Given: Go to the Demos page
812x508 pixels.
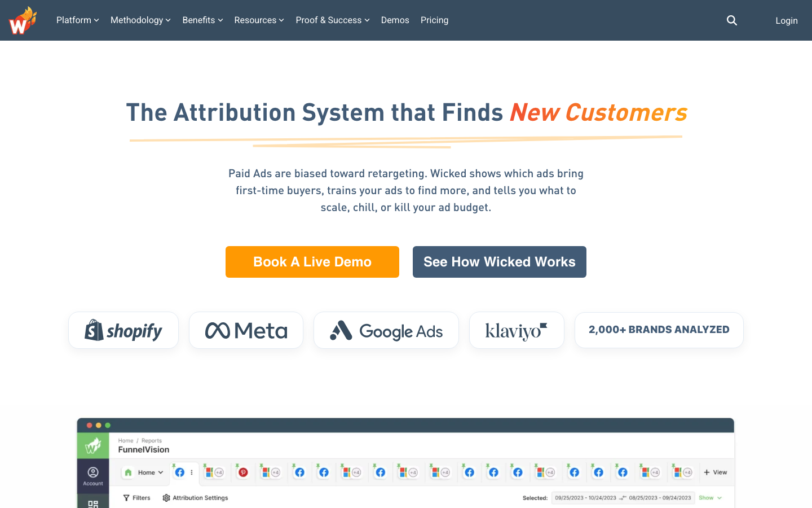Looking at the screenshot, I should tap(395, 20).
